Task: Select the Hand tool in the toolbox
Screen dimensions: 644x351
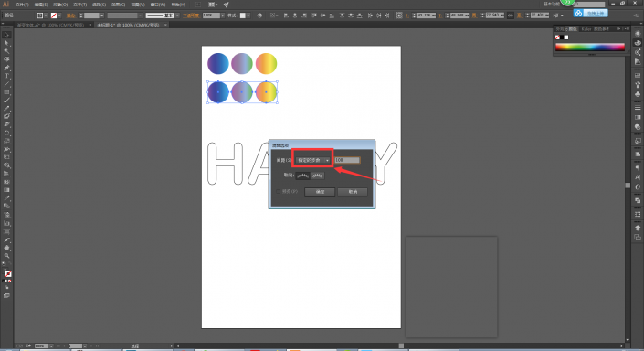Action: (x=7, y=248)
